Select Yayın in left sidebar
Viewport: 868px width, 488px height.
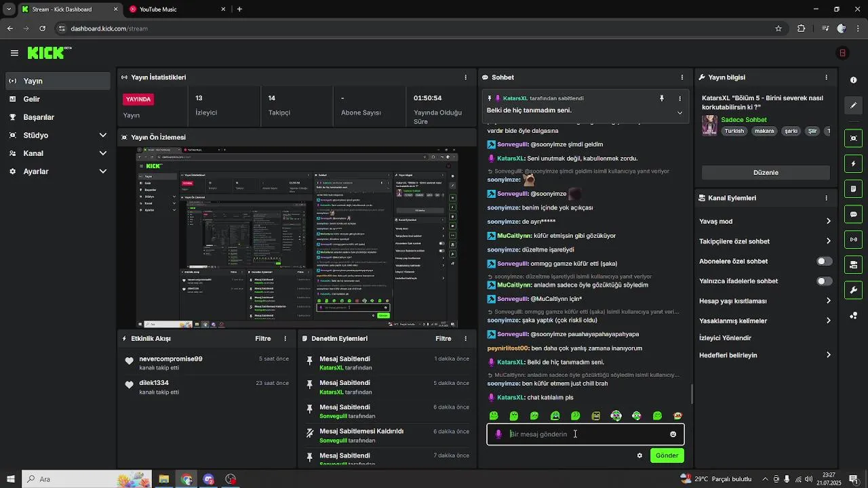click(x=58, y=81)
